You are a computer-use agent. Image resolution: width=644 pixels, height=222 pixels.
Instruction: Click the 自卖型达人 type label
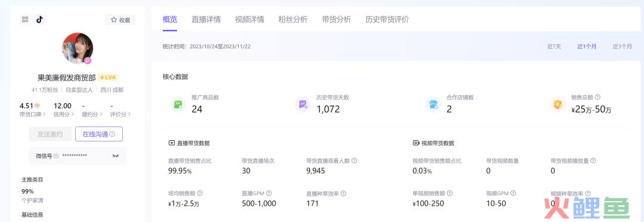click(x=79, y=90)
